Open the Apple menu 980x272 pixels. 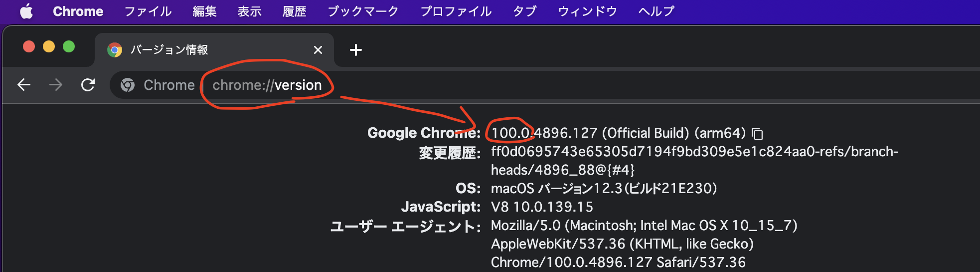click(26, 11)
